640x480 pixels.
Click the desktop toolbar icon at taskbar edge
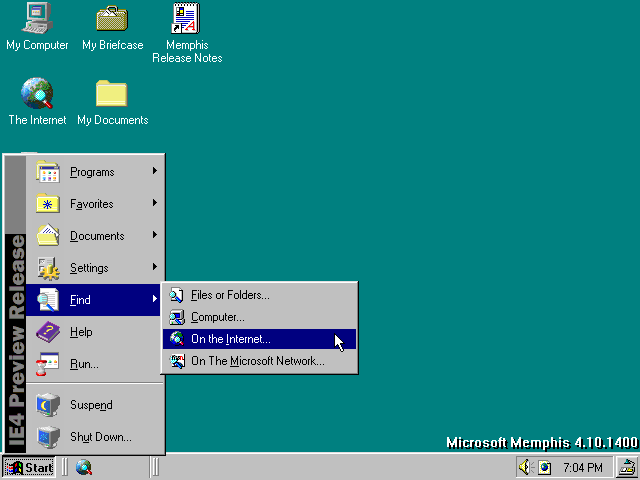628,467
